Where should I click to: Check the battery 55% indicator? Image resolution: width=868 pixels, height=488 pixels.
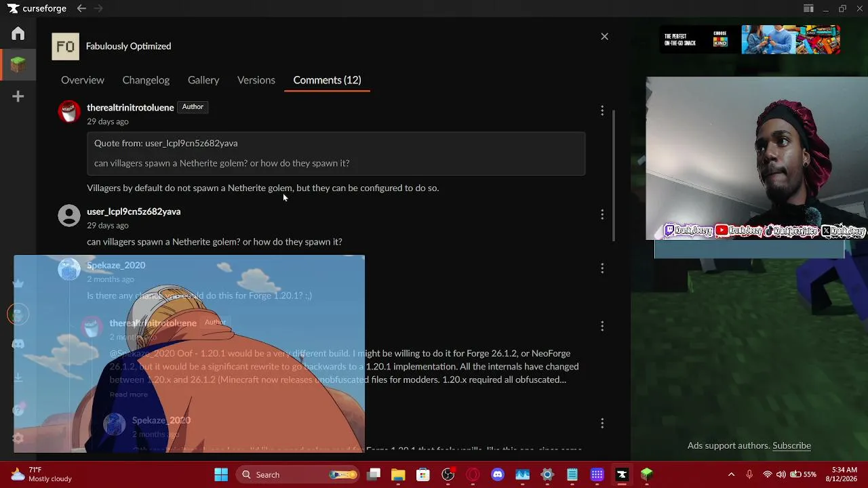(x=803, y=474)
